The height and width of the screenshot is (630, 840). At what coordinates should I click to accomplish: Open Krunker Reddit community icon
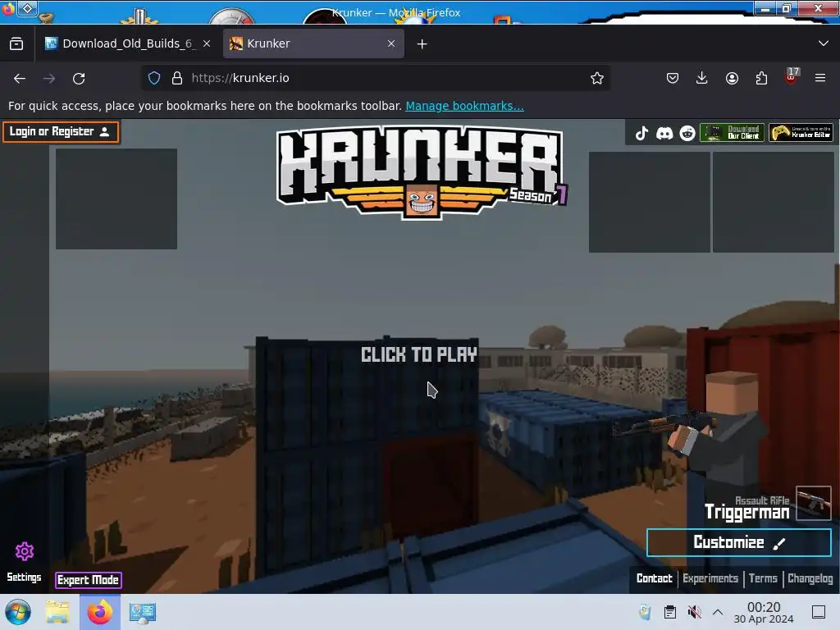(x=687, y=133)
